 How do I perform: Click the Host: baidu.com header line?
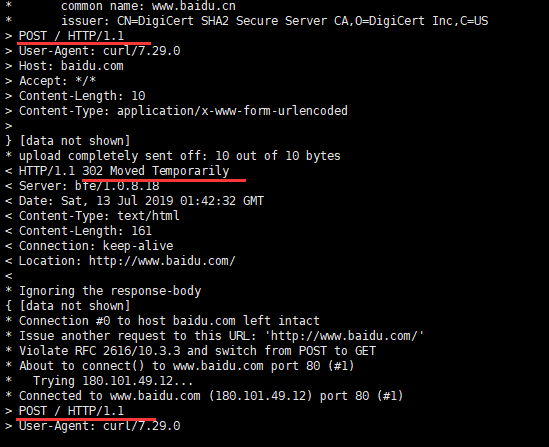coord(71,66)
